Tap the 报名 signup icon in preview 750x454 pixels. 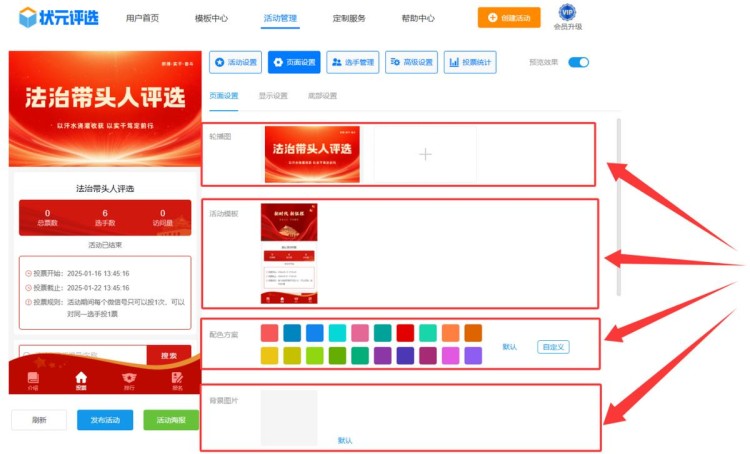(176, 379)
